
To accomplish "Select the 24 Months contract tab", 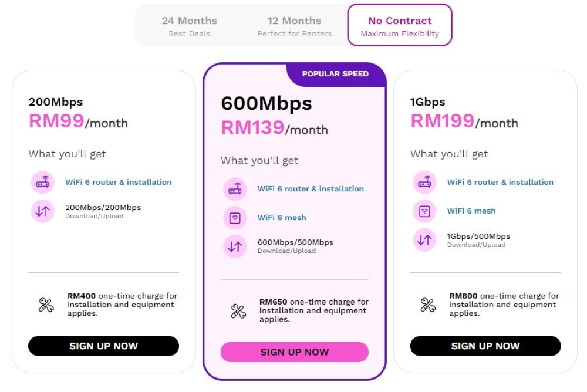I will click(x=190, y=25).
